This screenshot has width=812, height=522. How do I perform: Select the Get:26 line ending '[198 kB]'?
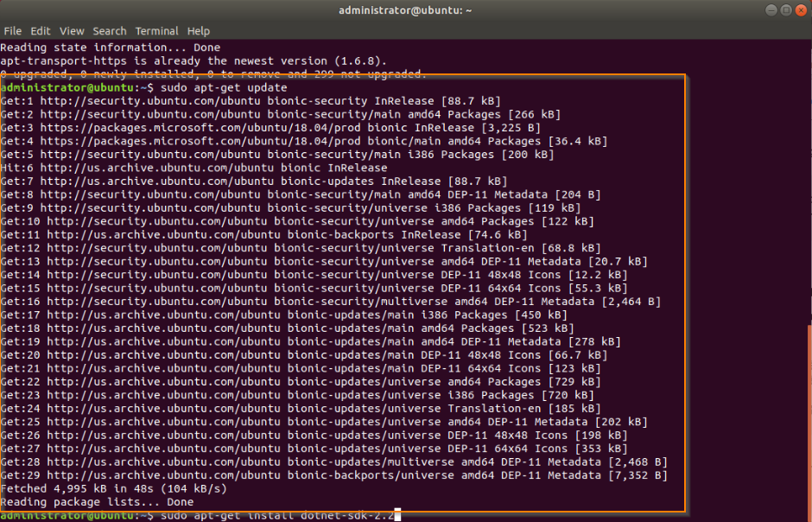click(x=314, y=436)
